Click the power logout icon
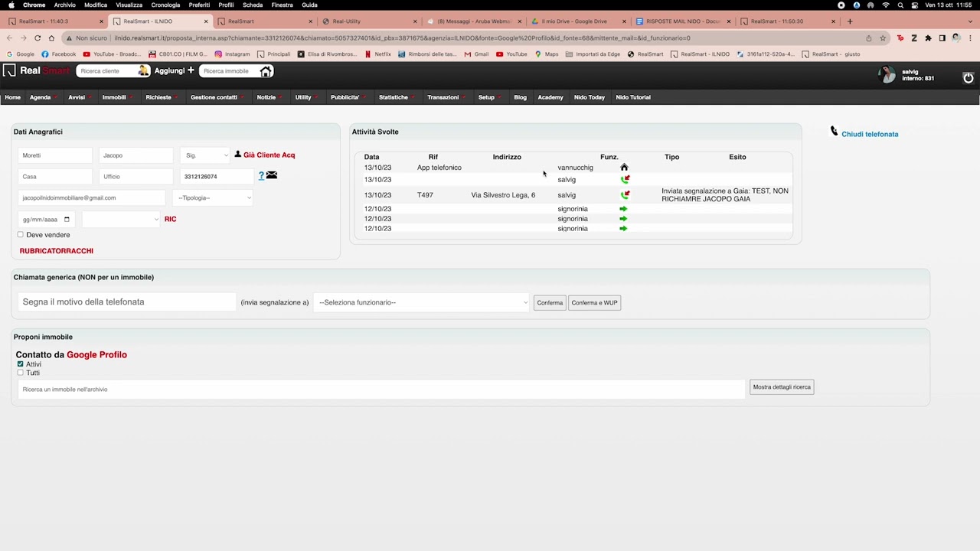The width and height of the screenshot is (980, 551). [968, 77]
